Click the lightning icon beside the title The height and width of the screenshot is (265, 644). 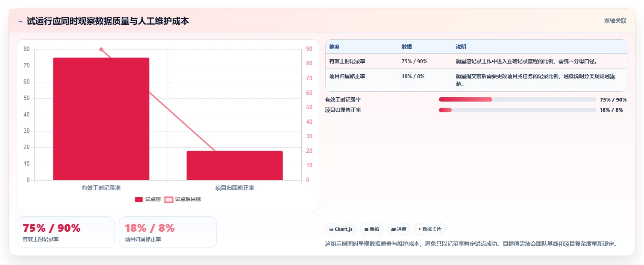pyautogui.click(x=20, y=21)
